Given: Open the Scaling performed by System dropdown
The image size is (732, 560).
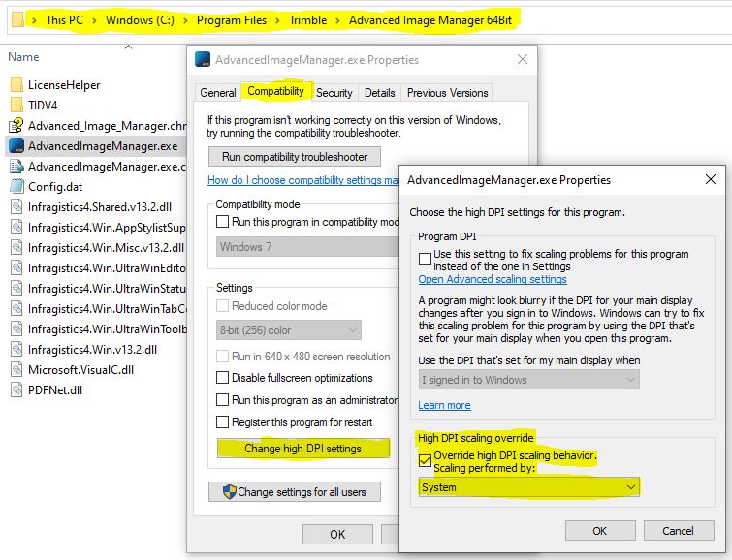Looking at the screenshot, I should (529, 487).
